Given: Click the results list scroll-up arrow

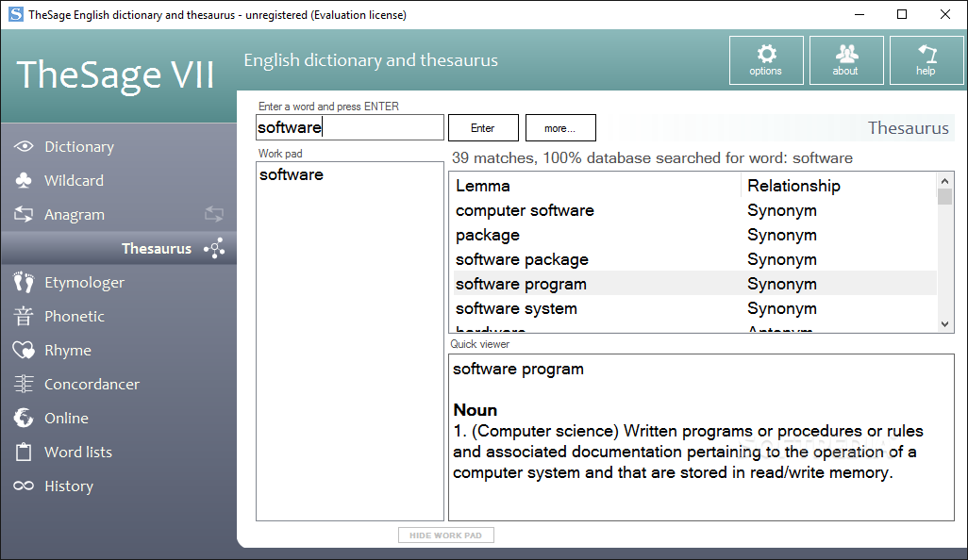Looking at the screenshot, I should [x=944, y=181].
